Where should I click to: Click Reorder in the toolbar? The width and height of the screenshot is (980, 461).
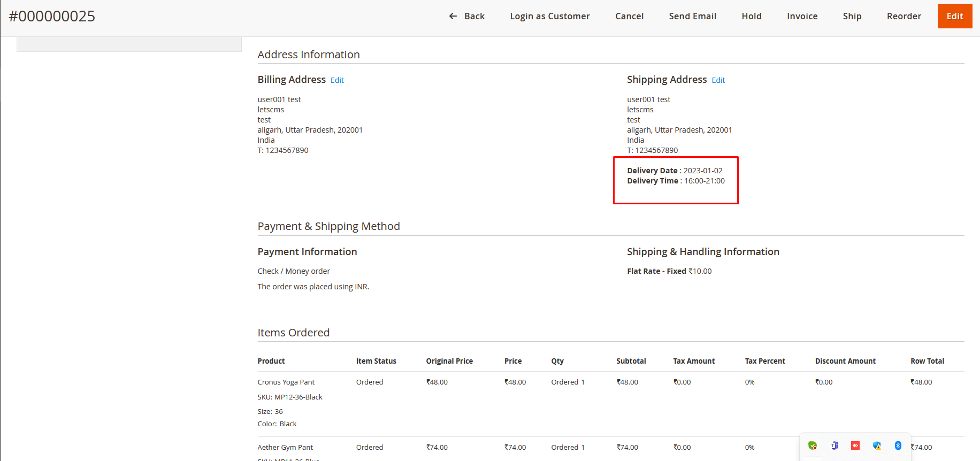tap(904, 16)
